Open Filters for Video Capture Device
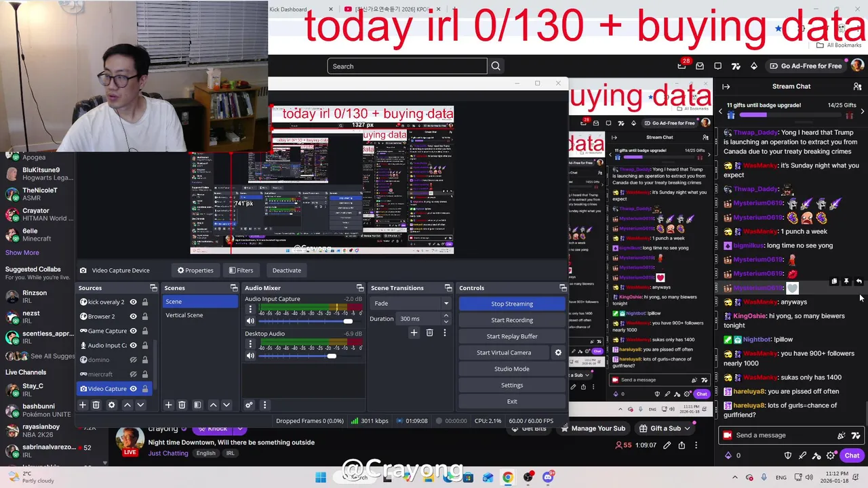Screen dimensions: 868x488 pos(241,270)
